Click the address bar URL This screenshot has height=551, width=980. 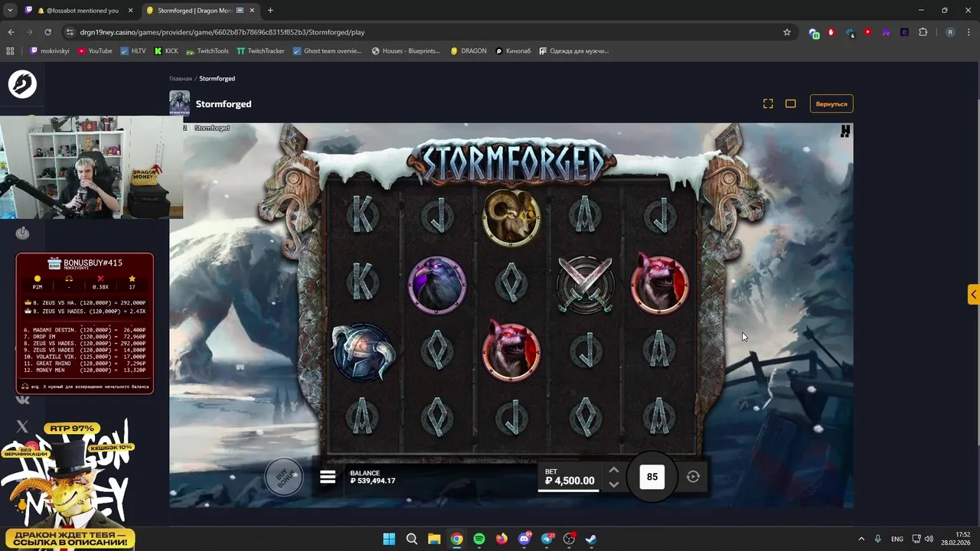click(222, 32)
